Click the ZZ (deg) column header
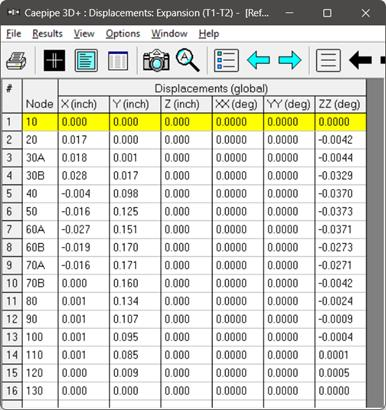The width and height of the screenshot is (386, 410). pos(340,104)
